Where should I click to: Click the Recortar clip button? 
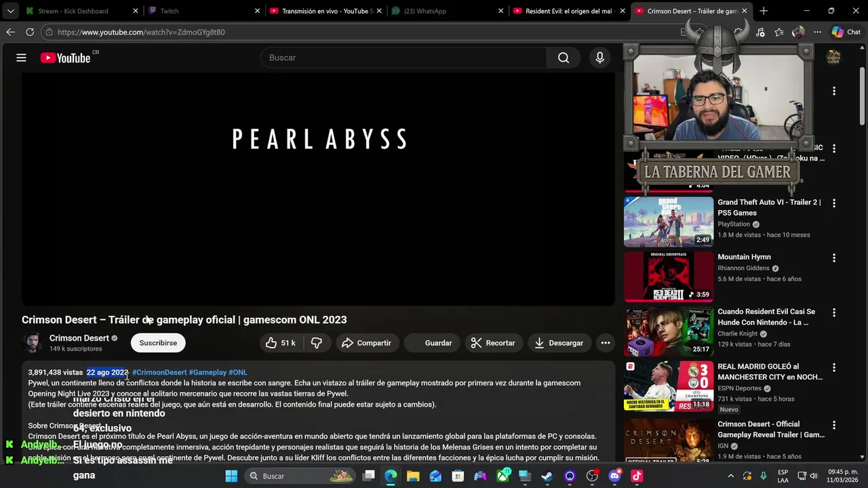(493, 343)
